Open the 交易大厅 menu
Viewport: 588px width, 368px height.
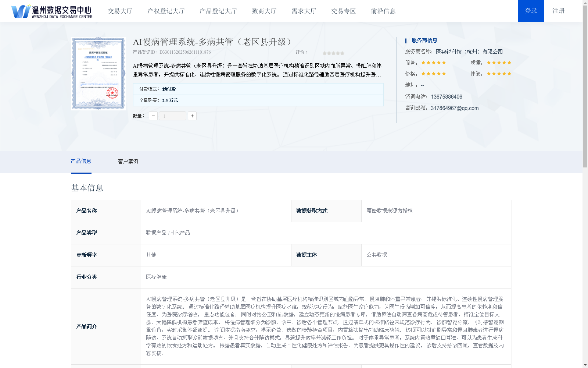pyautogui.click(x=120, y=11)
